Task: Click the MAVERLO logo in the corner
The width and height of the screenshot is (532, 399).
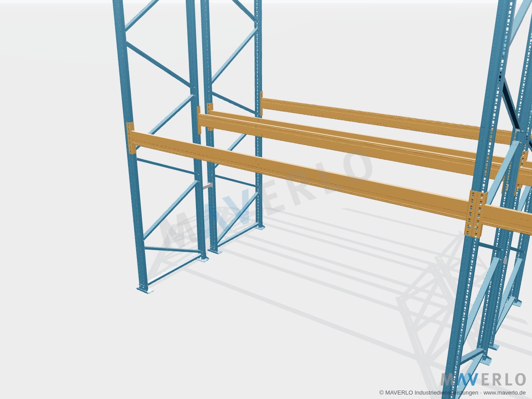Action: pyautogui.click(x=483, y=379)
